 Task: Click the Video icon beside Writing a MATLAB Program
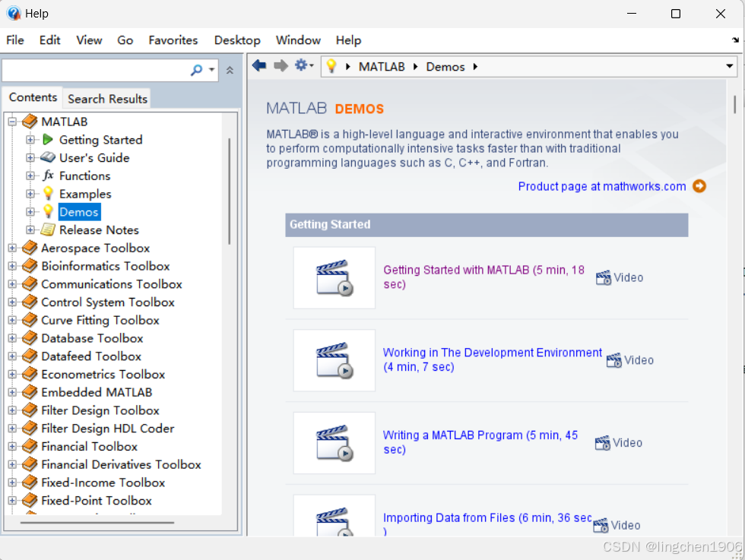tap(602, 443)
